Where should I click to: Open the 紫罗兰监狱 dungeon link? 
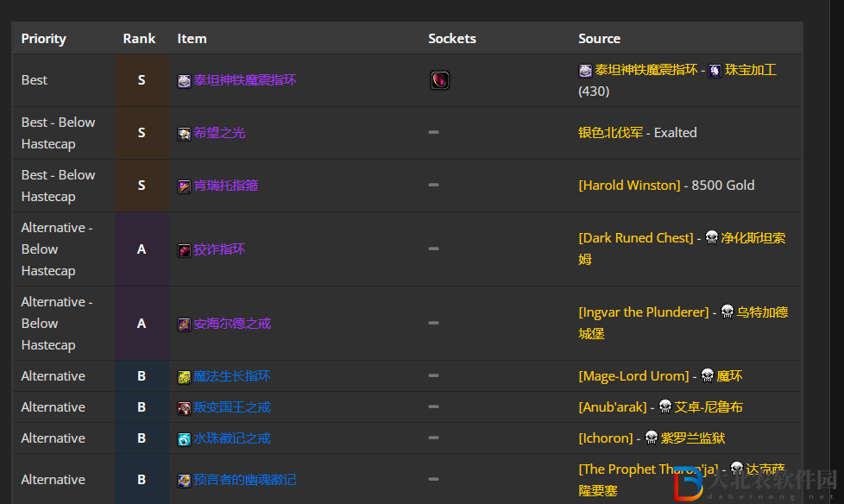(692, 438)
